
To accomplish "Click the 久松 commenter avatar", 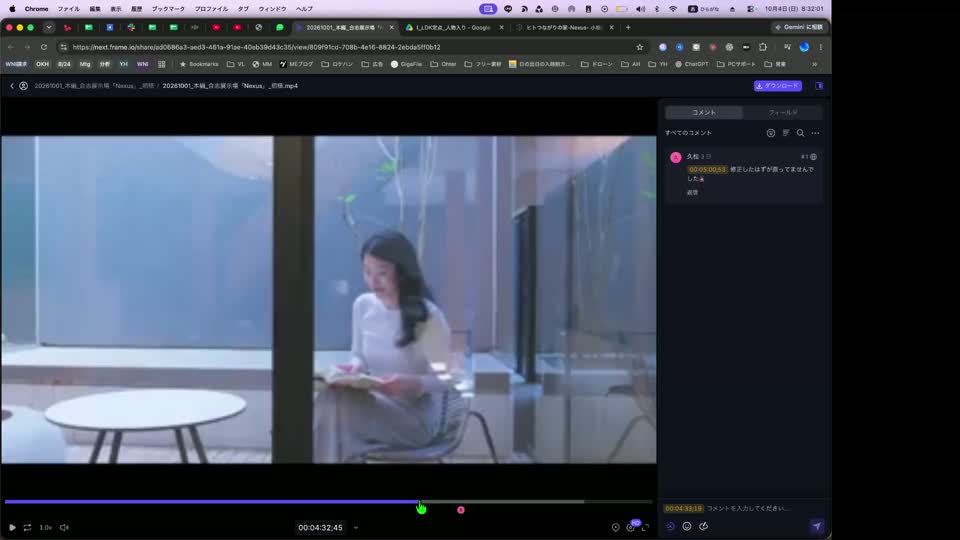I will 676,157.
